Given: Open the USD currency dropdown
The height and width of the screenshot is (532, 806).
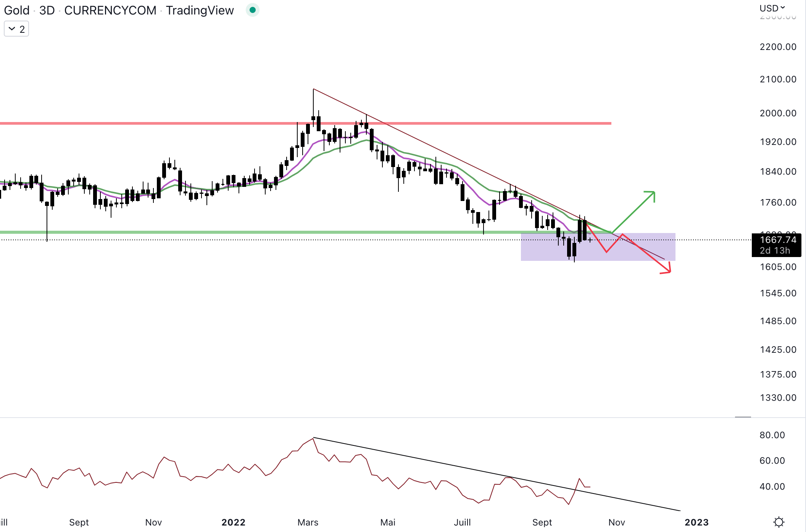Looking at the screenshot, I should (x=772, y=8).
